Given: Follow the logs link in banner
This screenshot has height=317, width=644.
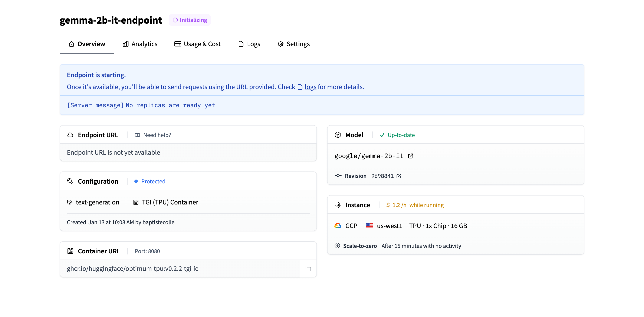Looking at the screenshot, I should [310, 87].
